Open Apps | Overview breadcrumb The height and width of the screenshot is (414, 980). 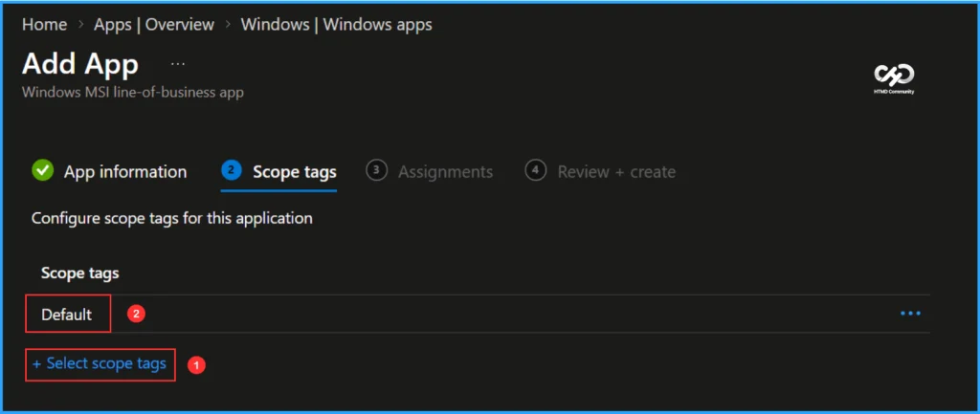click(x=154, y=25)
